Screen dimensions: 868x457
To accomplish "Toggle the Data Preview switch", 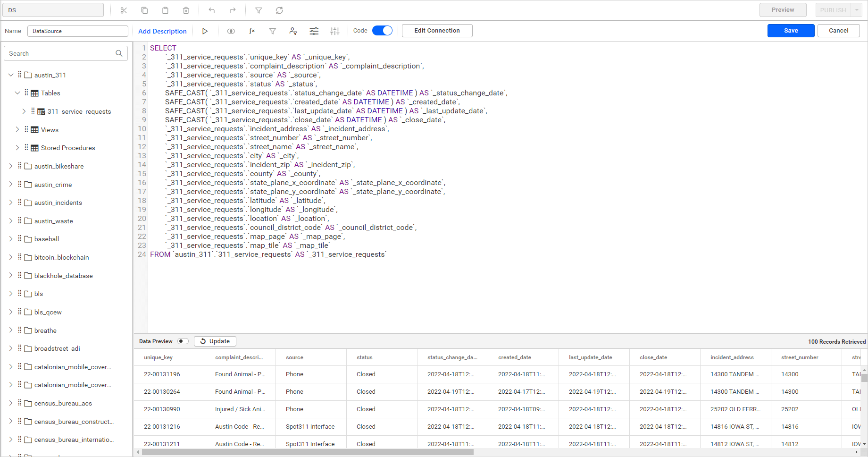I will coord(183,341).
